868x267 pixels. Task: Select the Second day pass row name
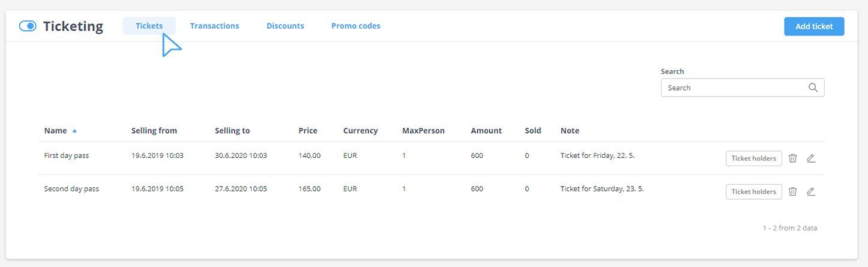71,188
